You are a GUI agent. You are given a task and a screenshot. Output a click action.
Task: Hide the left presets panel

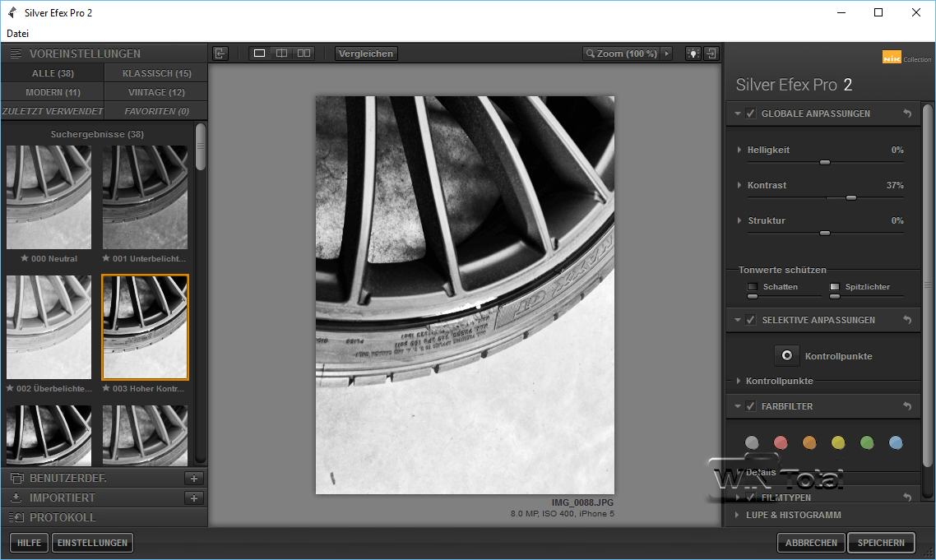pos(220,53)
